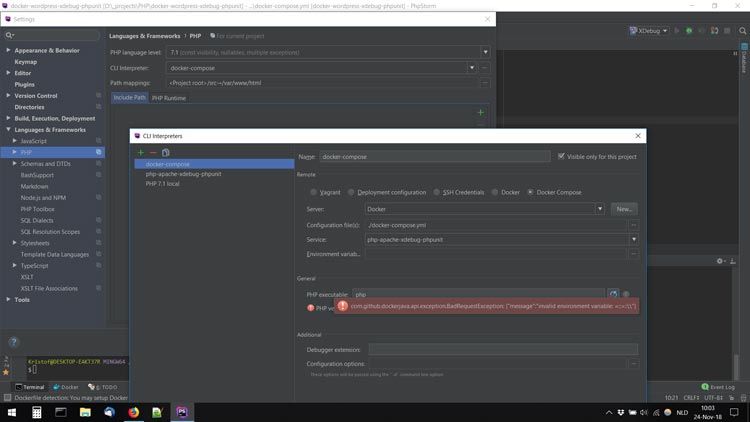Add include path with green plus

(481, 112)
